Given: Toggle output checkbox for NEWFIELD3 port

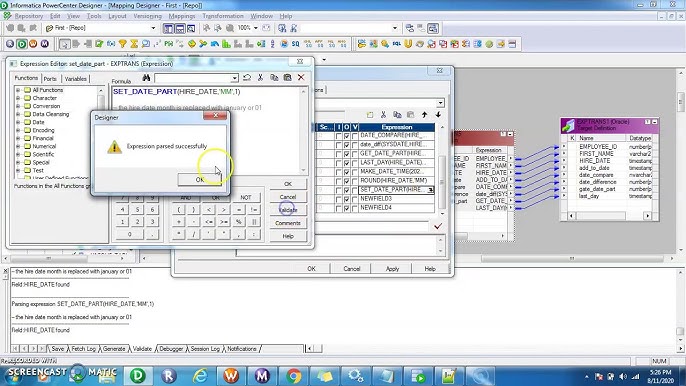Looking at the screenshot, I should [x=346, y=199].
